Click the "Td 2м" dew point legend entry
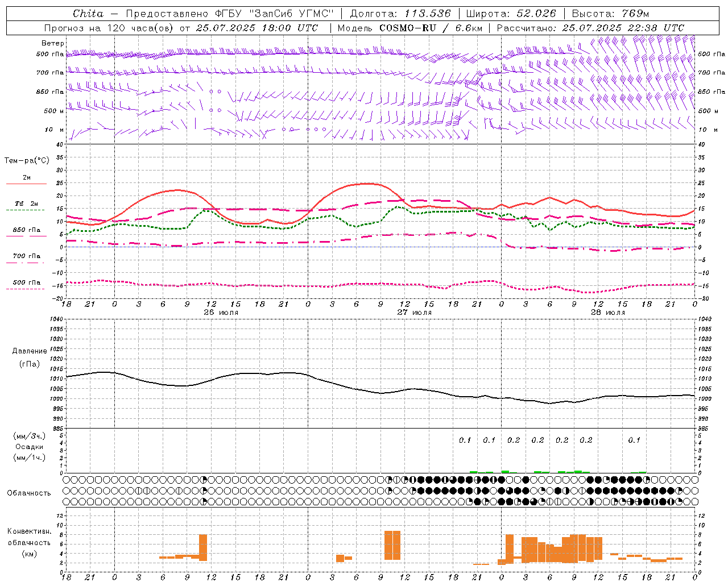Viewport: 728px width, 582px height. coord(26,203)
